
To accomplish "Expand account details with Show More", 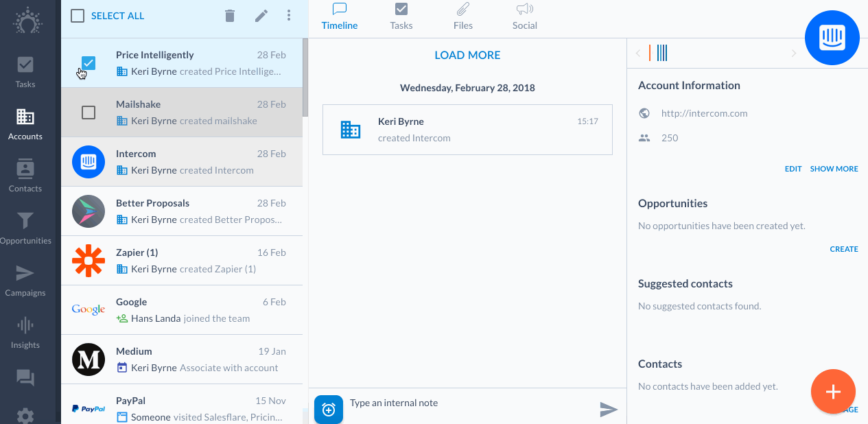I will pos(834,169).
